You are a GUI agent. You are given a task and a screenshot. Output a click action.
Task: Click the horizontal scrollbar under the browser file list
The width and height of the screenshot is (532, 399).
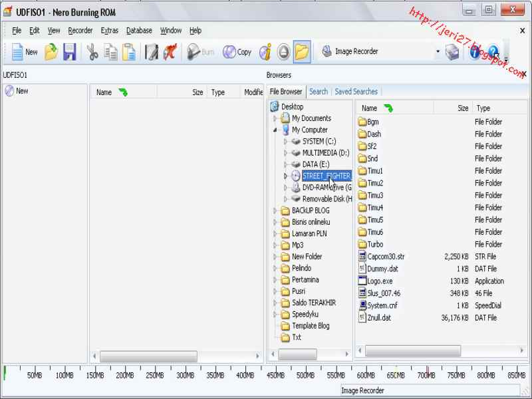pos(412,350)
